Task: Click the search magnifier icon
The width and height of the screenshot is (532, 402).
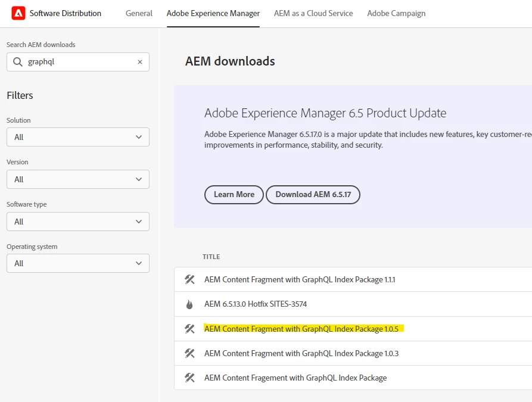Action: click(18, 62)
